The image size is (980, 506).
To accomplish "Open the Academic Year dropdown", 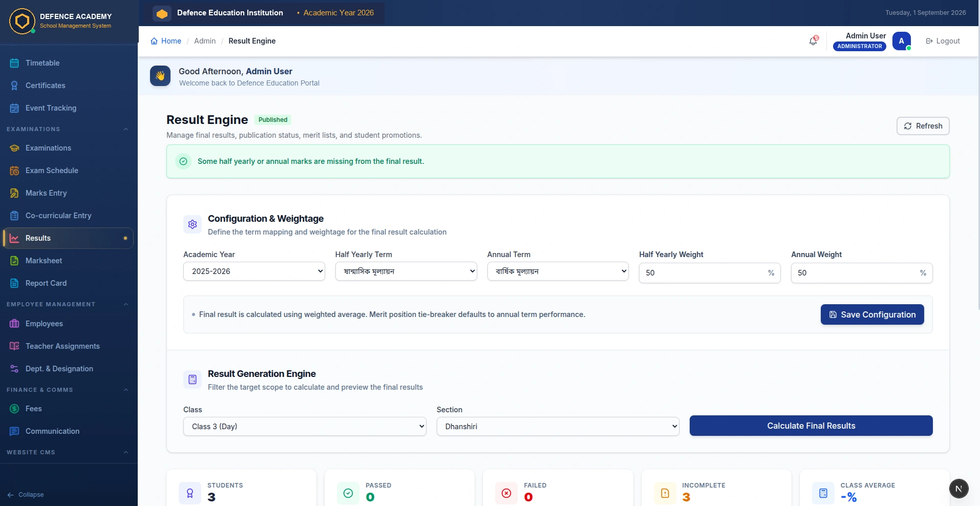I will click(x=254, y=271).
